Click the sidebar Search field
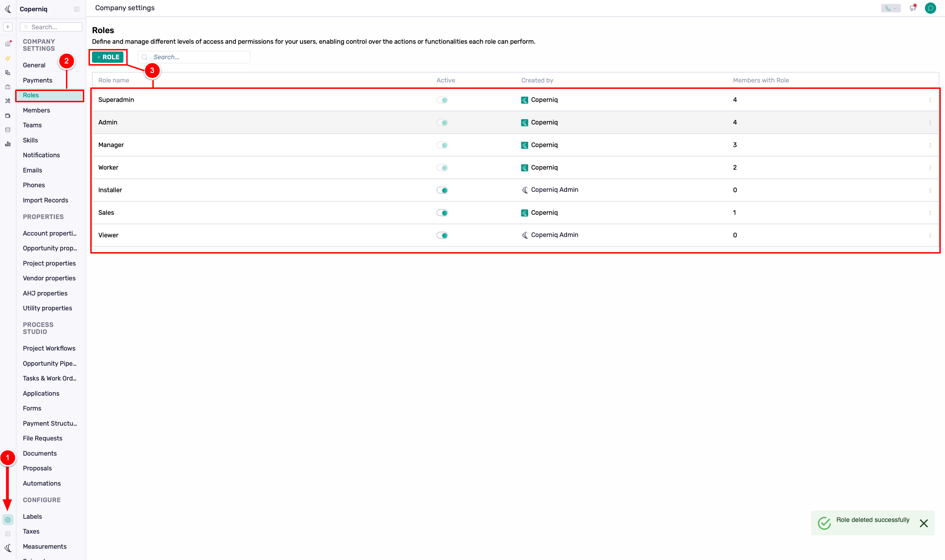The image size is (945, 560). 51,27
